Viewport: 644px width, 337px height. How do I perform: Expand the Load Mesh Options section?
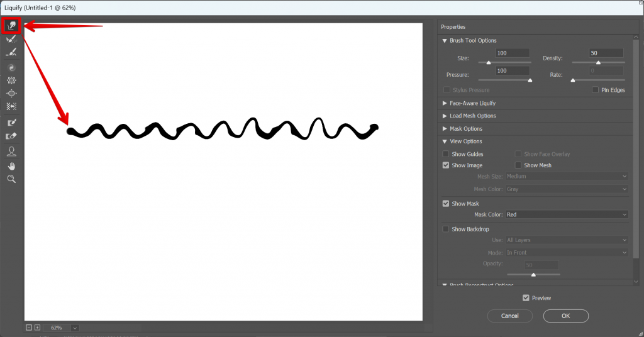click(x=445, y=116)
